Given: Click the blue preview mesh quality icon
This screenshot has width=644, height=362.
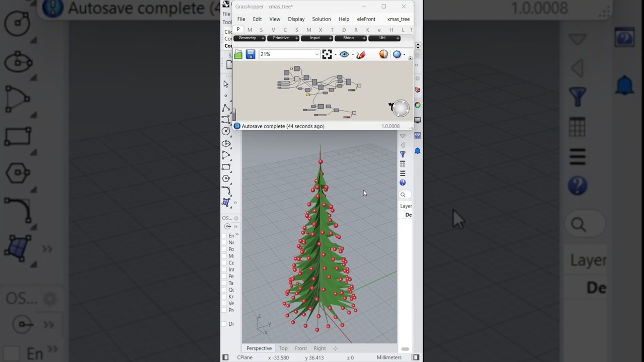Looking at the screenshot, I should pos(397,54).
